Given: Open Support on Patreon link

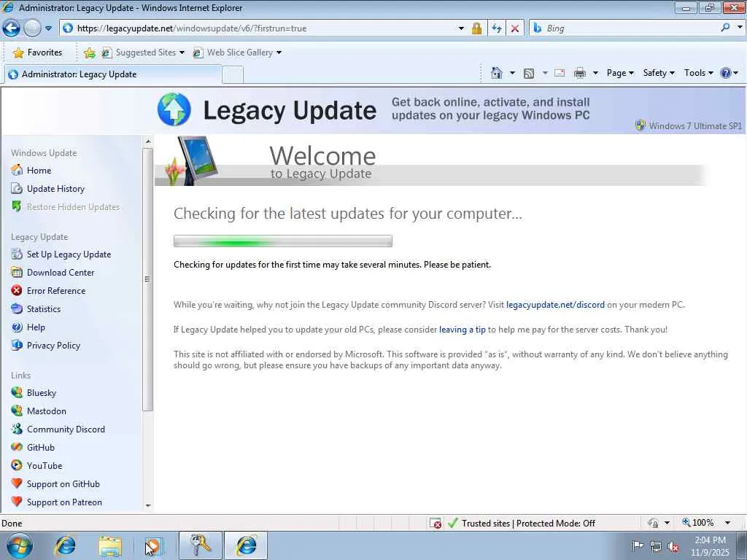Looking at the screenshot, I should [x=57, y=502].
